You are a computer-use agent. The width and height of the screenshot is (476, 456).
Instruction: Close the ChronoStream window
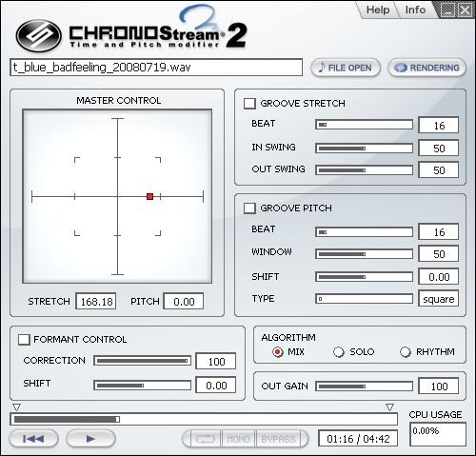click(465, 10)
